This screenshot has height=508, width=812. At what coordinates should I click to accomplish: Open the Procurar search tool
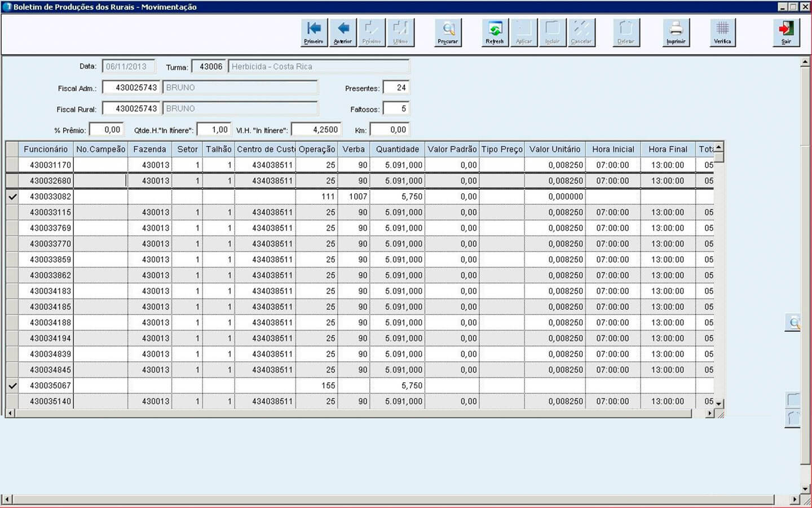(448, 32)
